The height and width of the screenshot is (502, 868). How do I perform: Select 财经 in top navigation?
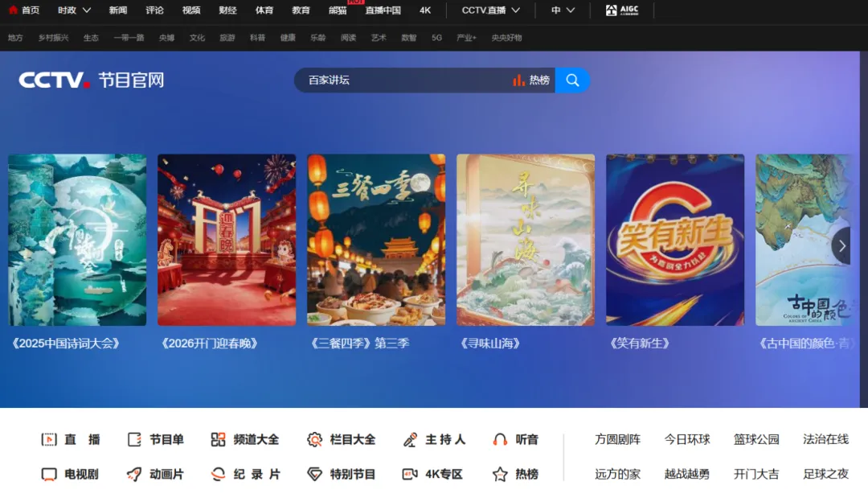(x=227, y=10)
